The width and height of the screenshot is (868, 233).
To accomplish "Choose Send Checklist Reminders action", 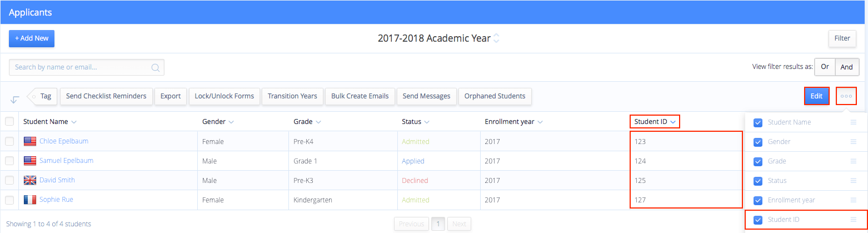I will [x=106, y=96].
